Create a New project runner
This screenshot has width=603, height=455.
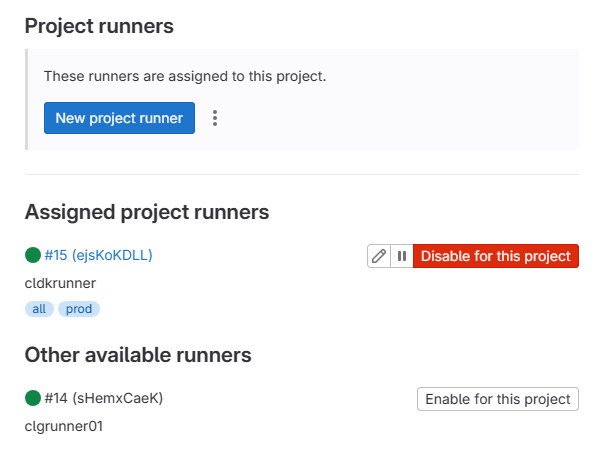click(x=119, y=118)
